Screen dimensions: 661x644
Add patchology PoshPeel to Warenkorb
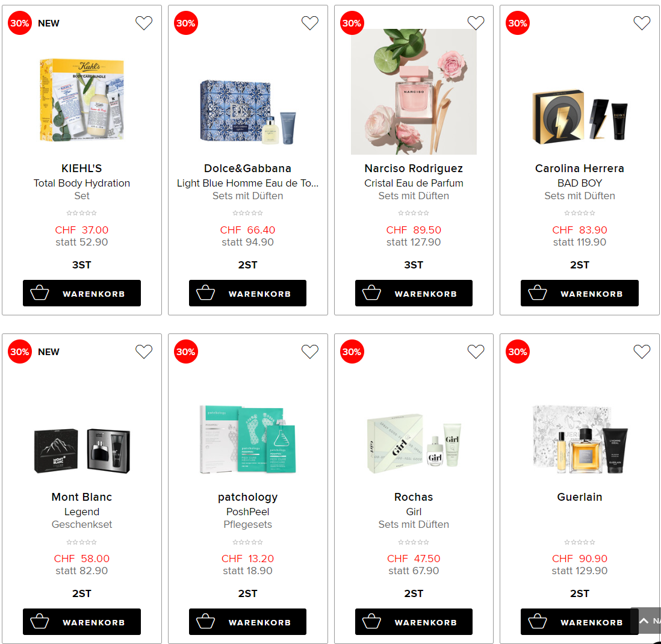pos(247,622)
